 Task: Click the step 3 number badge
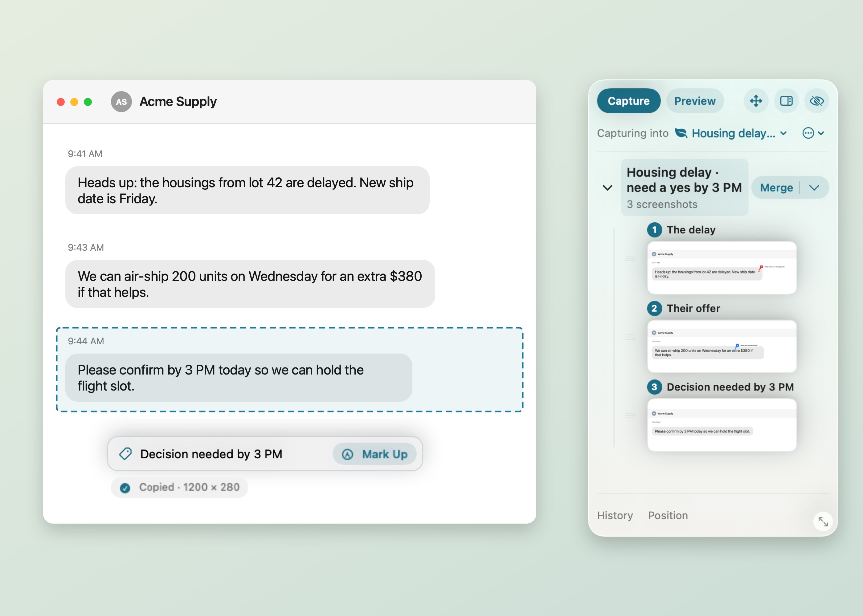tap(654, 387)
